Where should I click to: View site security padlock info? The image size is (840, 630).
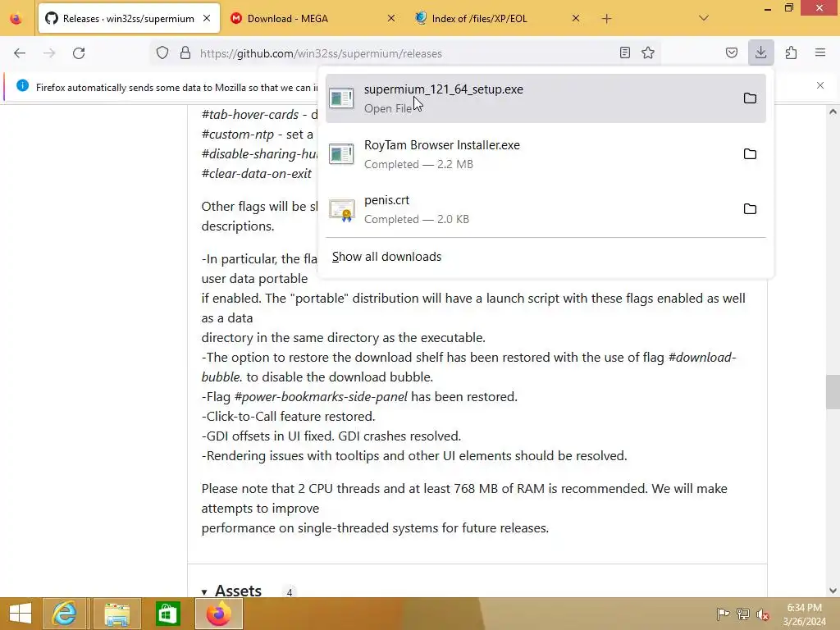point(185,53)
